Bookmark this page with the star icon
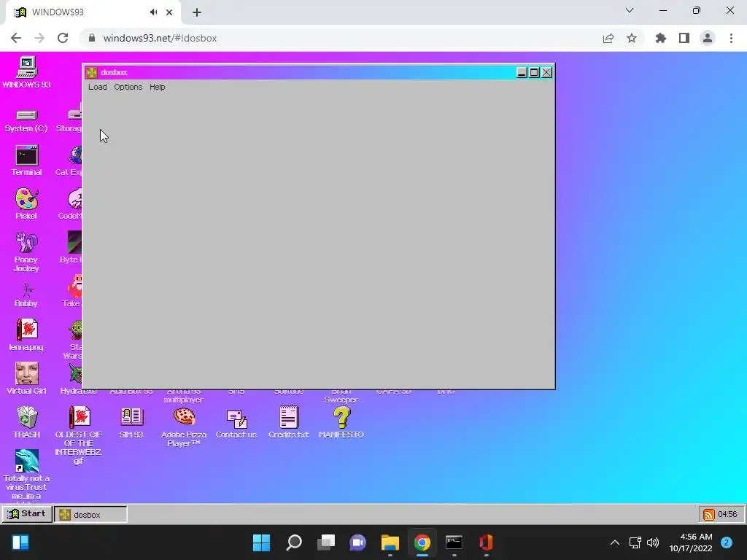Image resolution: width=747 pixels, height=560 pixels. click(632, 38)
